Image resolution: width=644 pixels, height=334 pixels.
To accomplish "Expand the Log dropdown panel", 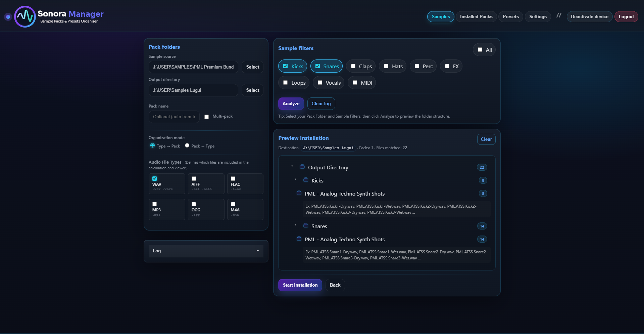I will [206, 251].
